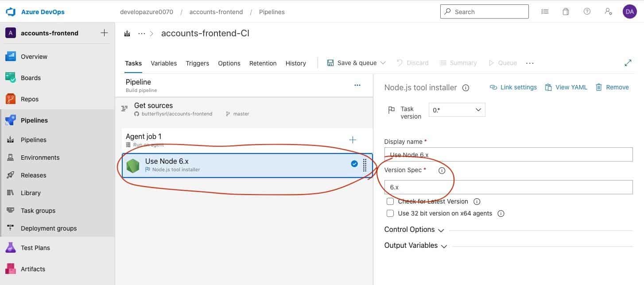Open the breadcrumb ellipsis menu

pyautogui.click(x=142, y=34)
